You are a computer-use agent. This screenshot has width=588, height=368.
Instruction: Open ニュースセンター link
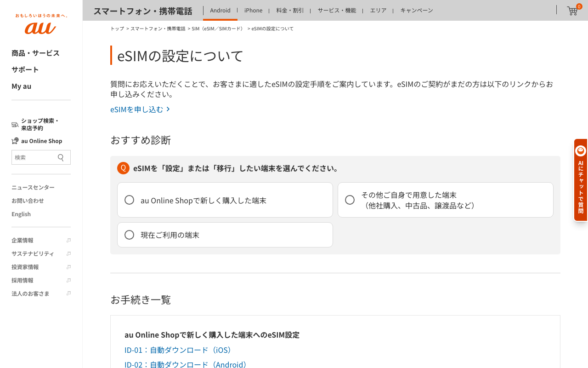[x=33, y=187]
